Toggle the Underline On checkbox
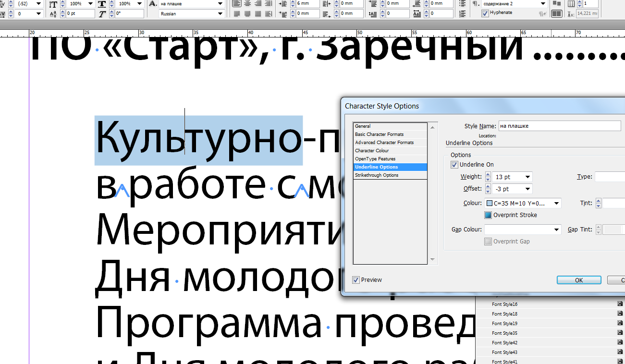Screen dimensions: 625x364 (x=454, y=165)
